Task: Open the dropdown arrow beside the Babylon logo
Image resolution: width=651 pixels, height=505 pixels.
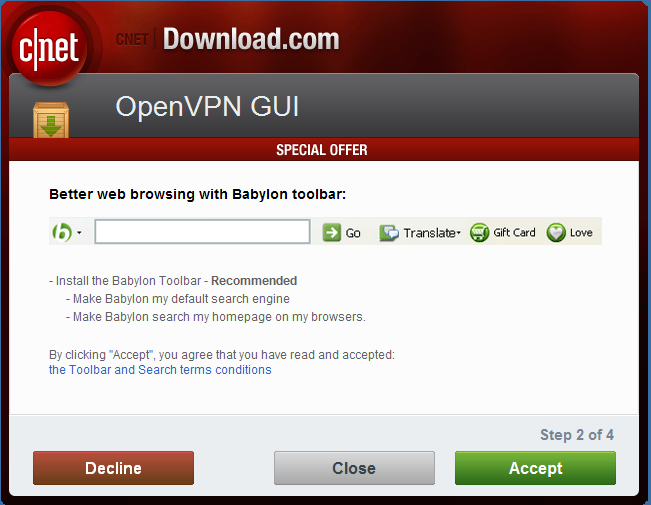Action: (x=79, y=233)
